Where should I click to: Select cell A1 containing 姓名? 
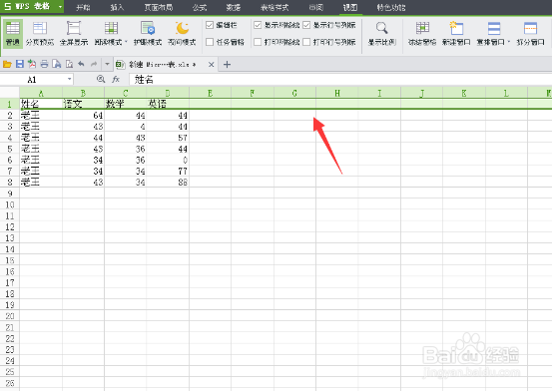41,104
